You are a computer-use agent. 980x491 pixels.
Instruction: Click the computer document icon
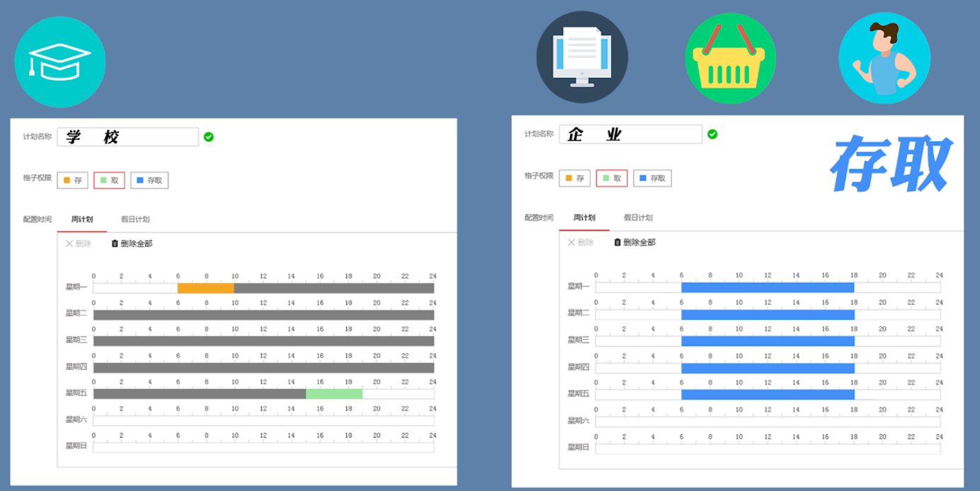pos(581,57)
